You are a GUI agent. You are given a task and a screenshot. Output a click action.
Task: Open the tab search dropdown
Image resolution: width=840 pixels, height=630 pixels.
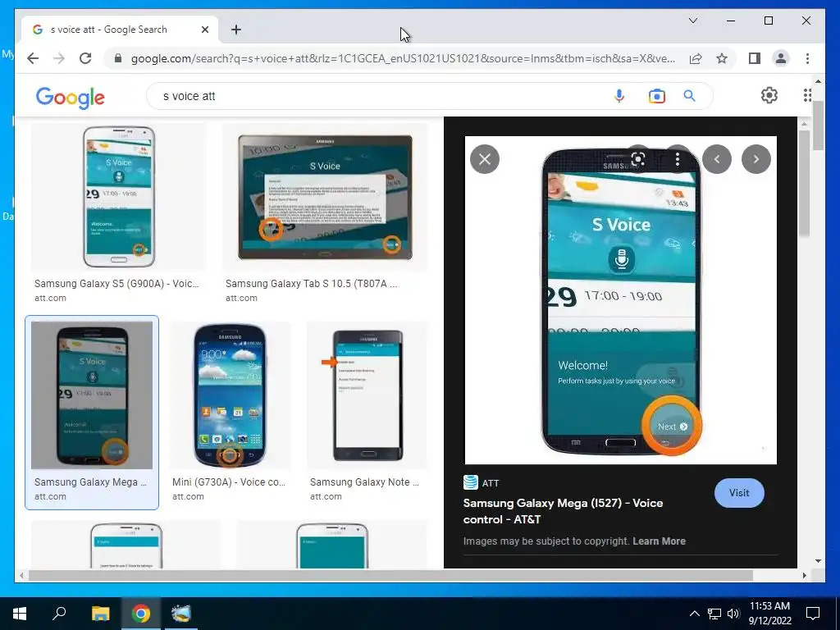coord(692,21)
